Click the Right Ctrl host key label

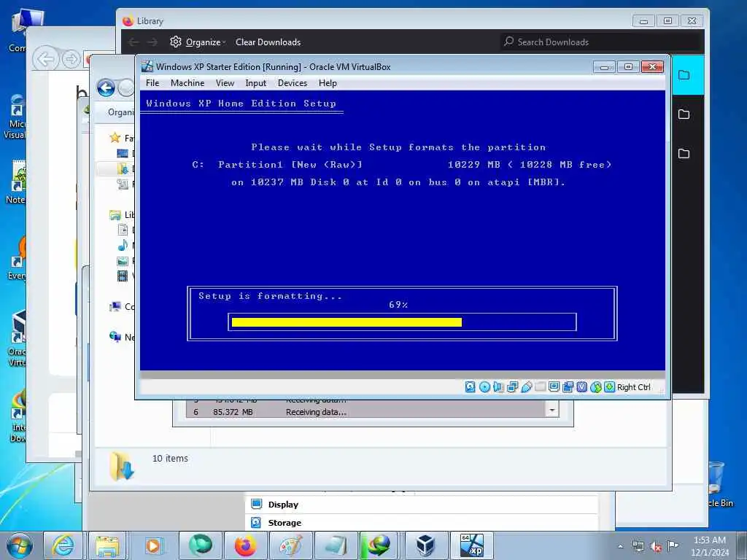(x=634, y=387)
